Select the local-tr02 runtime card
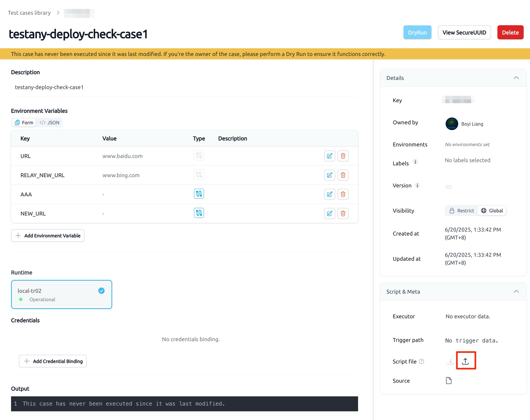Viewport: 530px width, 420px height. pos(62,294)
